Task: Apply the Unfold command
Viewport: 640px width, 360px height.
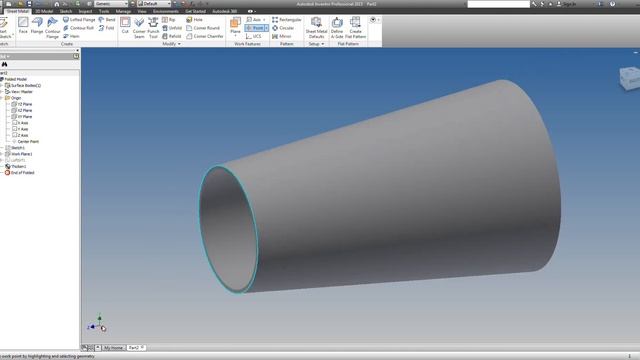Action: (x=172, y=28)
